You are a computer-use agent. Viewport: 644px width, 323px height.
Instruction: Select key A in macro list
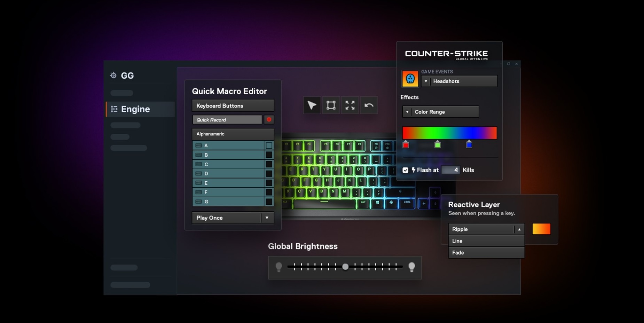(x=228, y=145)
